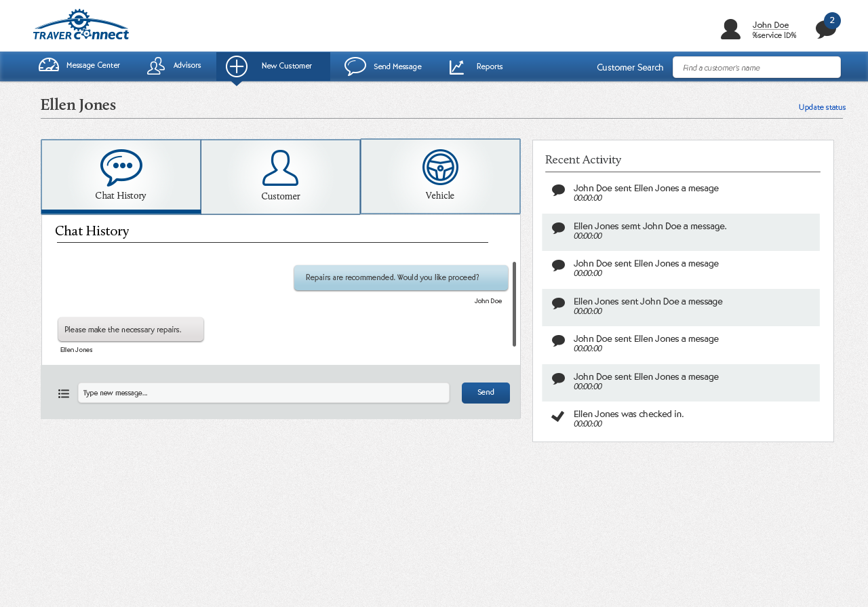
Task: Open Message Center gauge icon
Action: (x=49, y=66)
